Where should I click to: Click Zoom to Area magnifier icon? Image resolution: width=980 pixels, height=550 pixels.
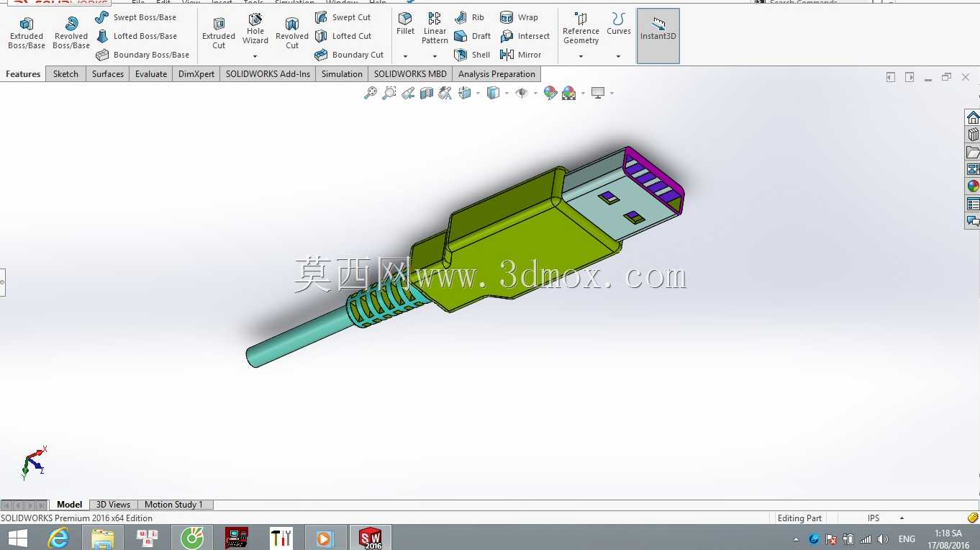[x=389, y=93]
